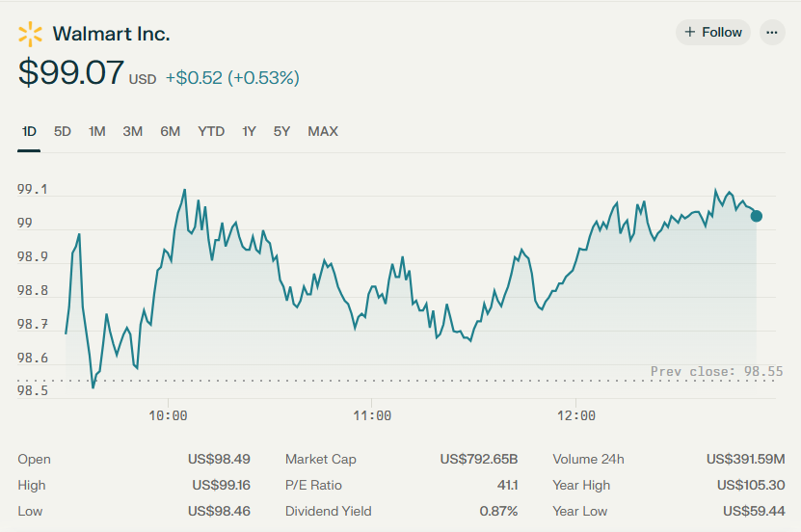Click the P/E Ratio value 41.1
This screenshot has width=801, height=532.
point(507,485)
